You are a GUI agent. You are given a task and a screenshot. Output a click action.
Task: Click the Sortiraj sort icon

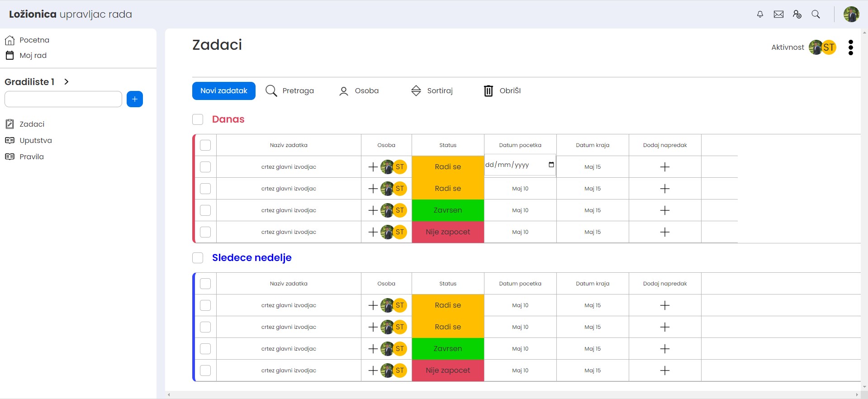(x=416, y=91)
